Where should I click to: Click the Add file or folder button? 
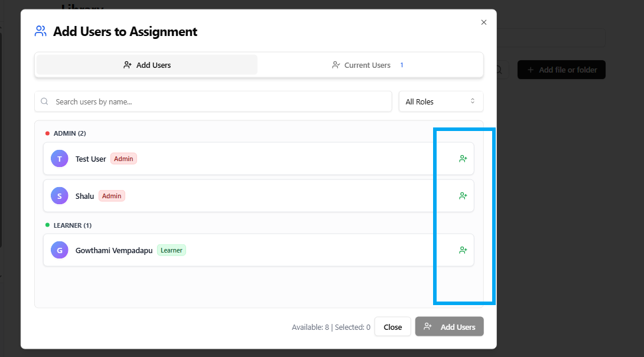pyautogui.click(x=561, y=70)
